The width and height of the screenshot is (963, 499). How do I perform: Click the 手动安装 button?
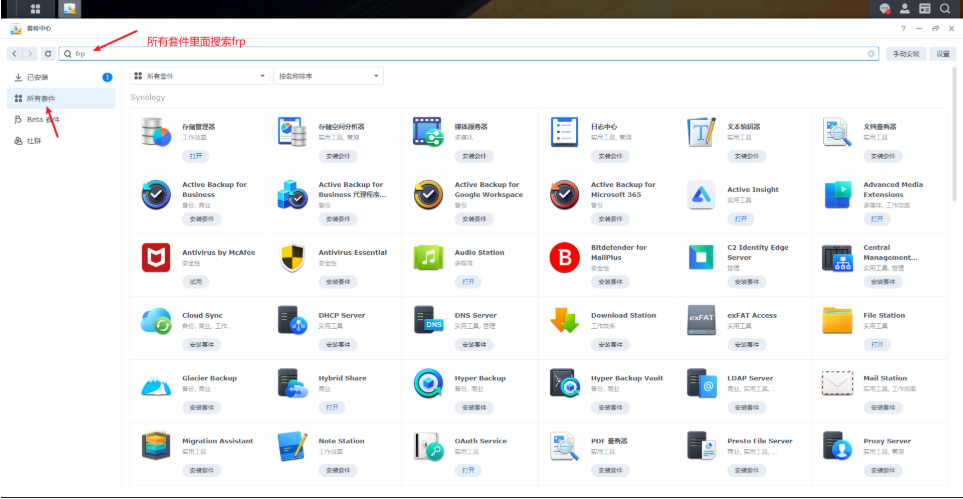pos(906,53)
